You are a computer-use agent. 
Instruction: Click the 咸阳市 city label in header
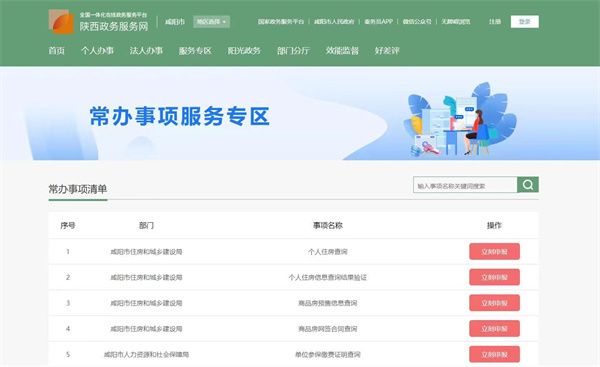click(x=175, y=22)
